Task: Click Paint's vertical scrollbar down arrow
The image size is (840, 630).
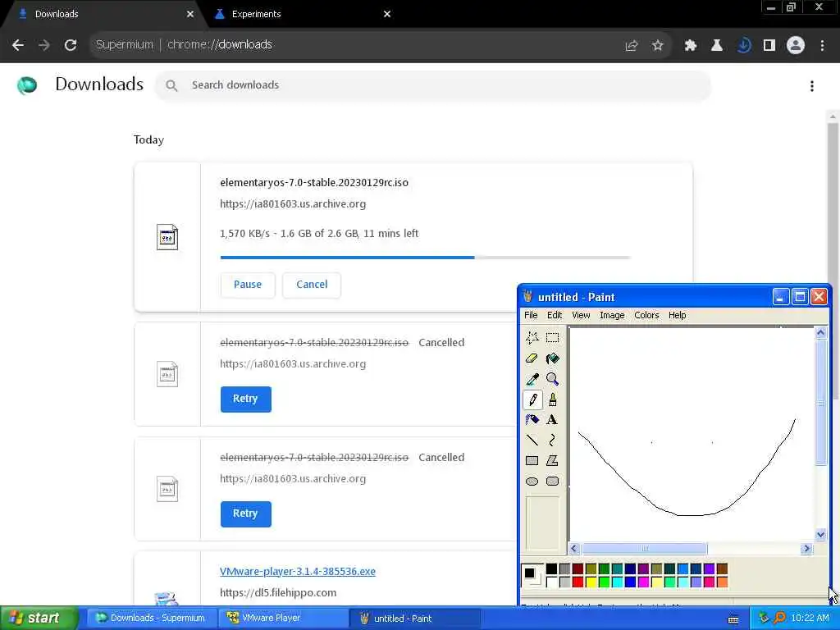Action: coord(820,535)
